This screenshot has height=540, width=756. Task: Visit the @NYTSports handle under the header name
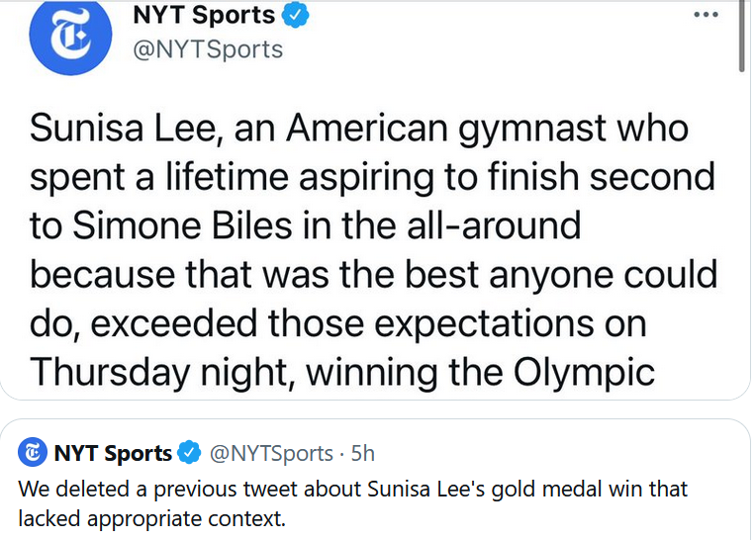(x=207, y=49)
